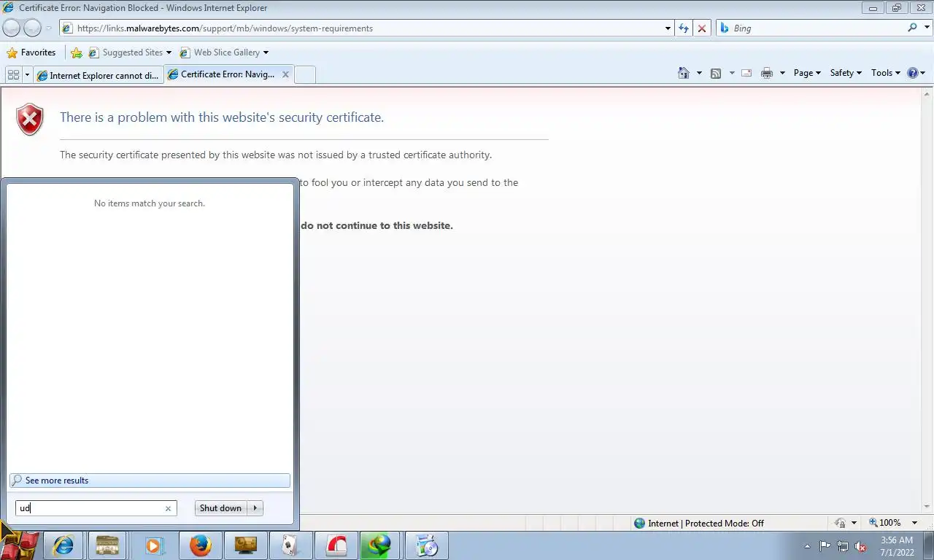Click the muted volume tray icon
Image resolution: width=934 pixels, height=560 pixels.
pyautogui.click(x=861, y=546)
